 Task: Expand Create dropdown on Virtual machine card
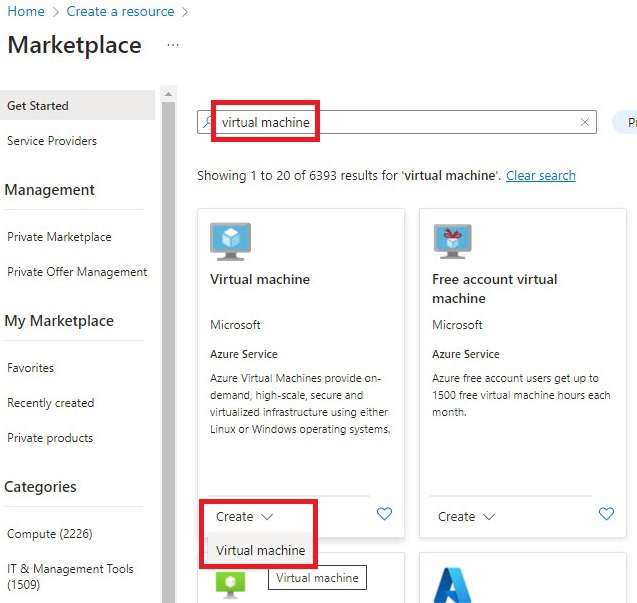(245, 516)
